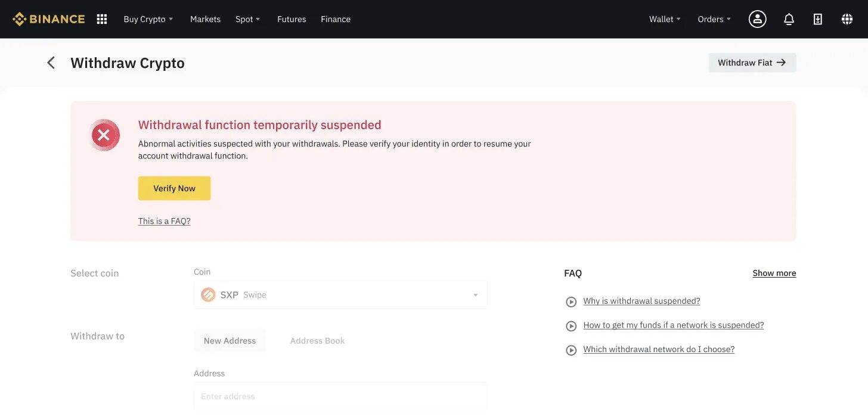Expand the Orders dropdown
The image size is (868, 417).
pyautogui.click(x=714, y=19)
